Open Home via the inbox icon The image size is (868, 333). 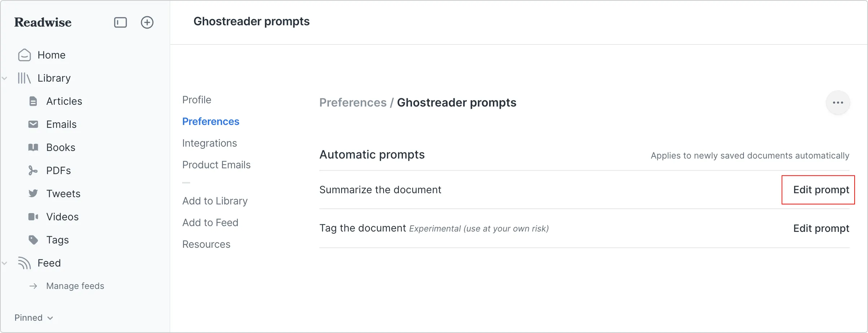coord(25,55)
